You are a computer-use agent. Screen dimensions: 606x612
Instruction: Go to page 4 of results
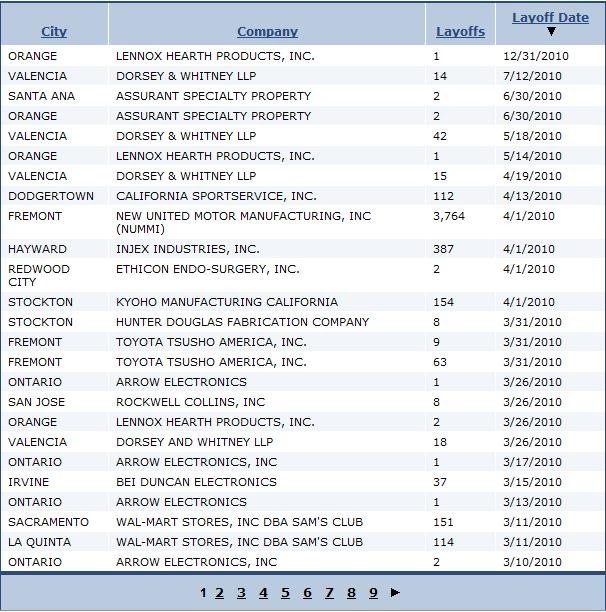[x=263, y=592]
